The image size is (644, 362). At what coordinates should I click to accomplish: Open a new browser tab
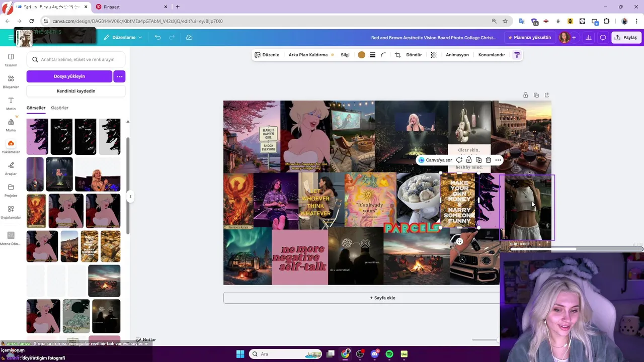point(178,7)
